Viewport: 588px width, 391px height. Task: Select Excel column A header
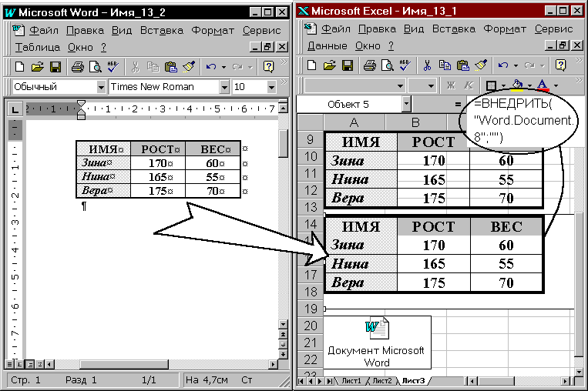tap(354, 122)
